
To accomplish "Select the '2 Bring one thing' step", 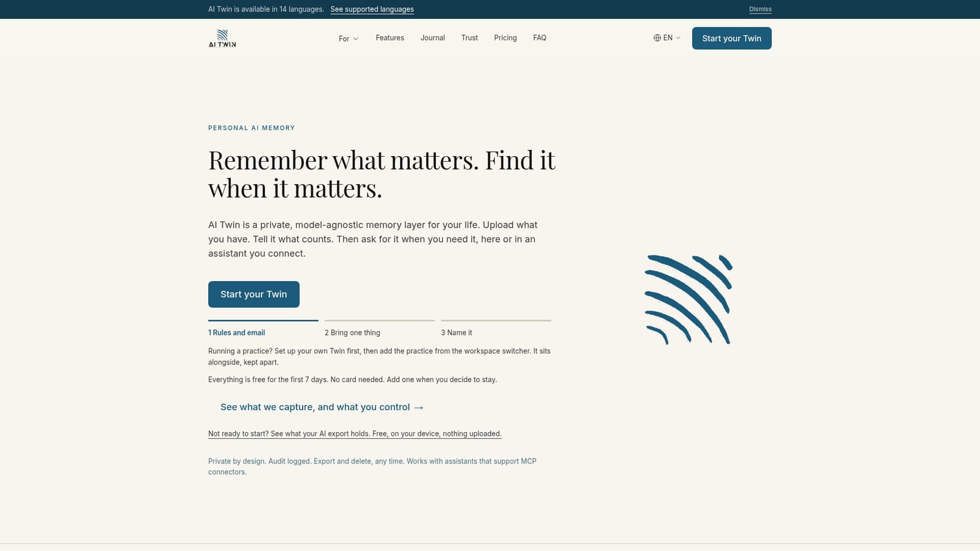I will pyautogui.click(x=380, y=329).
